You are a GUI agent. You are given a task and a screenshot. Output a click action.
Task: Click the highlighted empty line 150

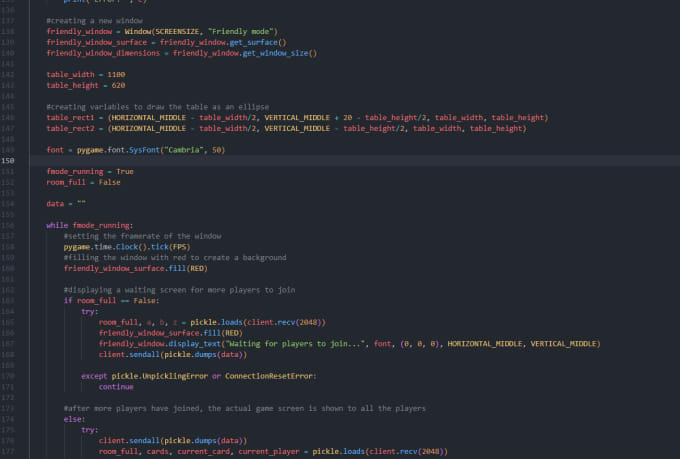[355, 161]
